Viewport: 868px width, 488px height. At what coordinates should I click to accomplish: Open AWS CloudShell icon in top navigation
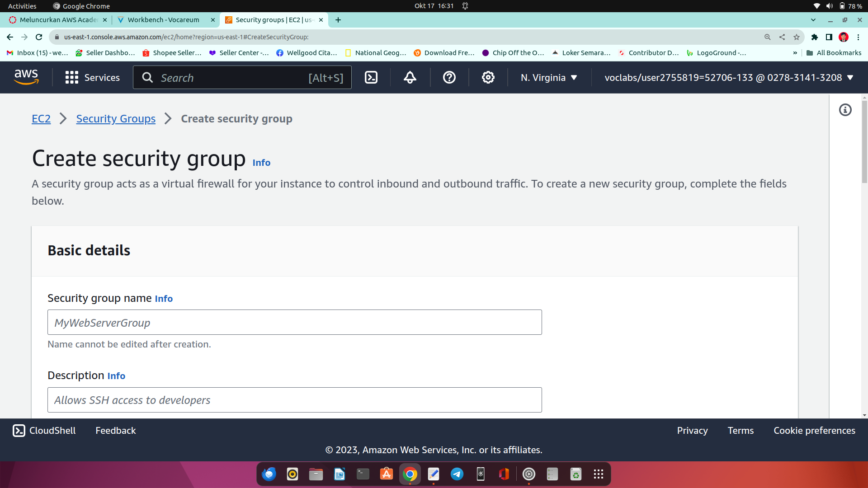tap(371, 78)
